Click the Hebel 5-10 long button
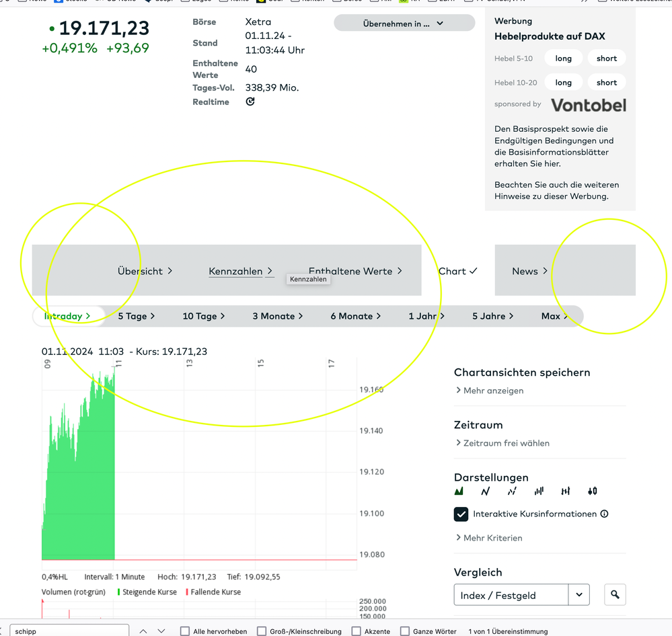 pos(563,58)
